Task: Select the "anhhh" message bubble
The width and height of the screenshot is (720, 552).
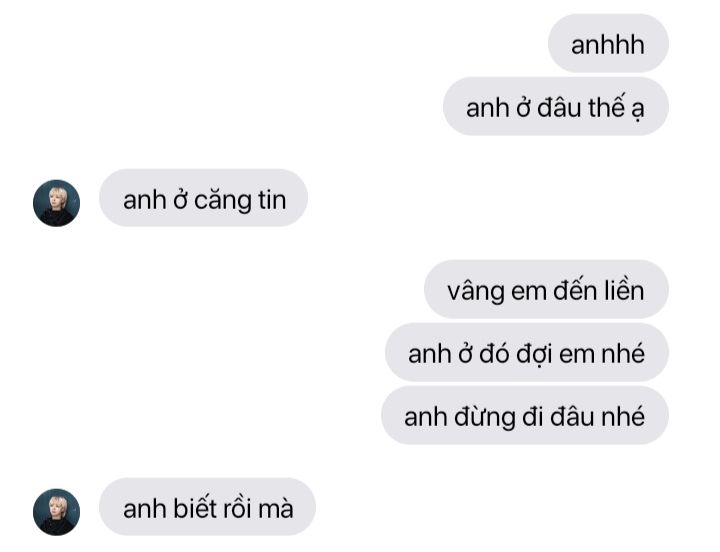Action: pyautogui.click(x=608, y=43)
